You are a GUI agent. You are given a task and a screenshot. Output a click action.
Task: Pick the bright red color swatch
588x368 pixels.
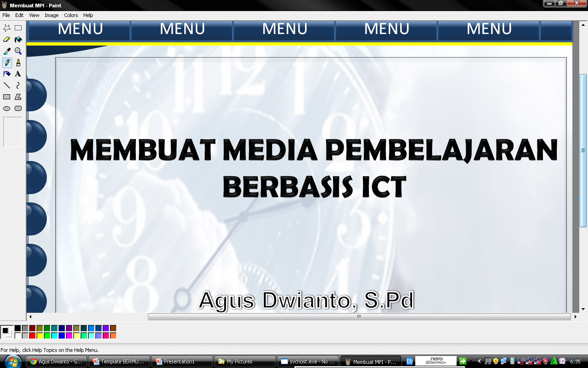pos(32,336)
